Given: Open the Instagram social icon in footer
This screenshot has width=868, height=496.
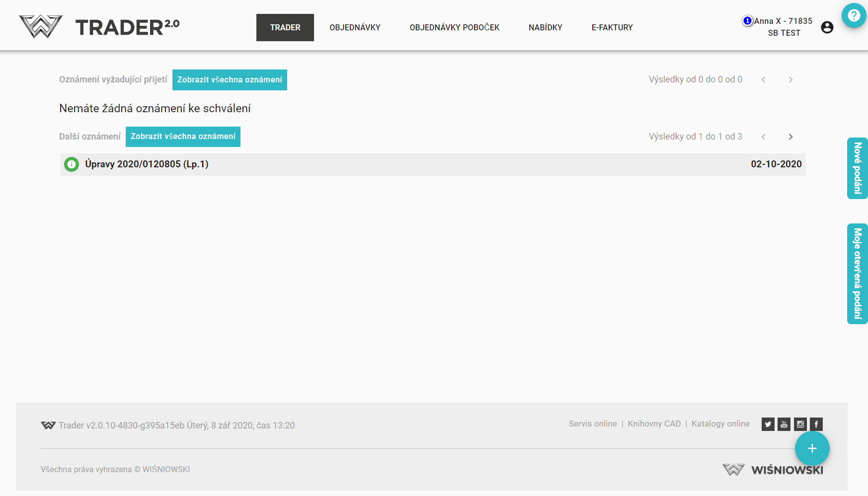Looking at the screenshot, I should tap(800, 424).
